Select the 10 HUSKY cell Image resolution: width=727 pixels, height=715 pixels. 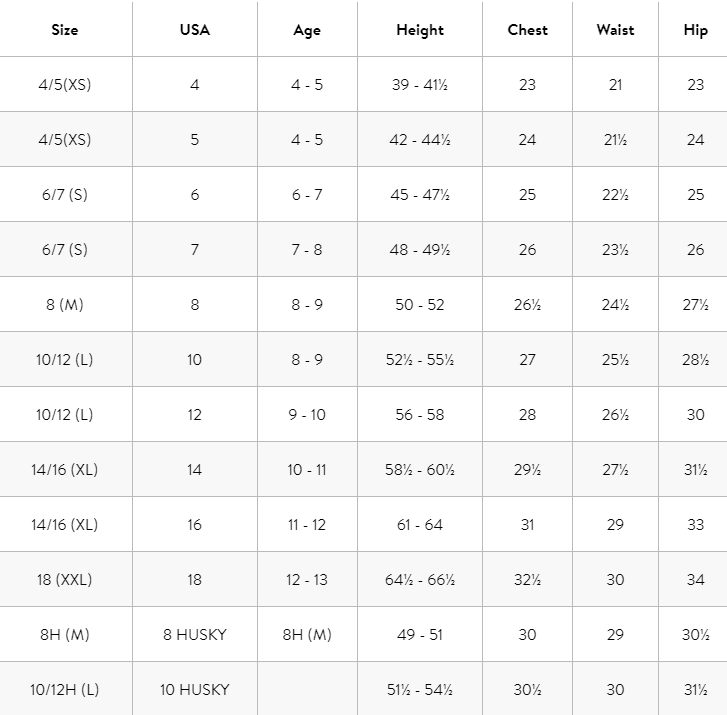tap(195, 689)
